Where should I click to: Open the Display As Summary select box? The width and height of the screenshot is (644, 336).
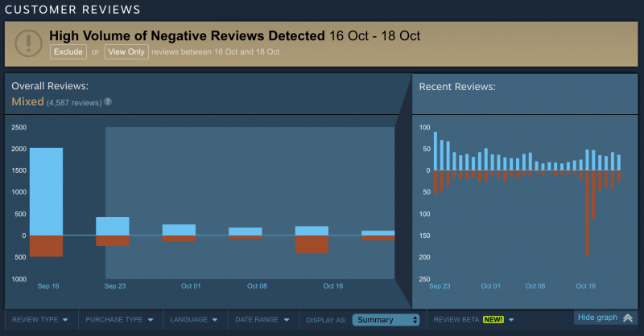coord(386,319)
